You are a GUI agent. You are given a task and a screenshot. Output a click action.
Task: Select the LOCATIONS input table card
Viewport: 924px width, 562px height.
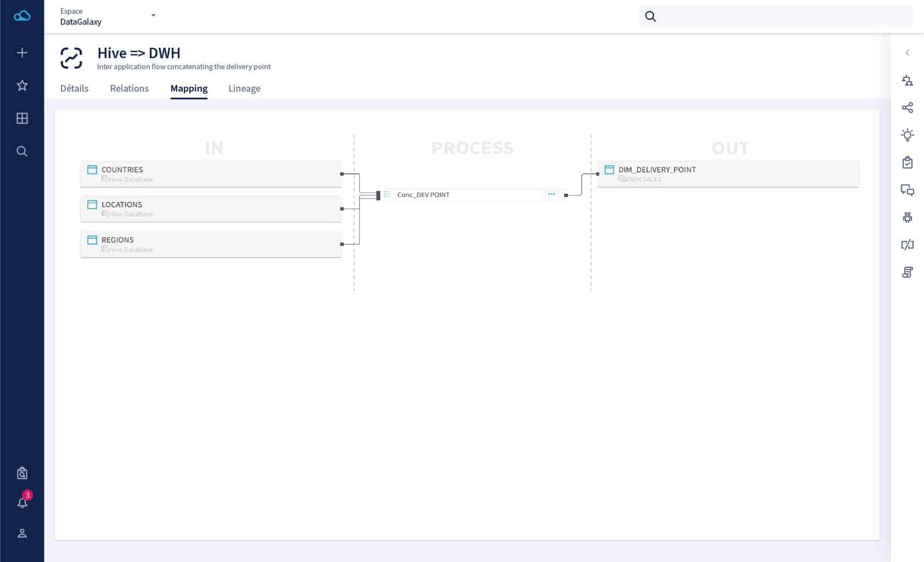pyautogui.click(x=211, y=209)
